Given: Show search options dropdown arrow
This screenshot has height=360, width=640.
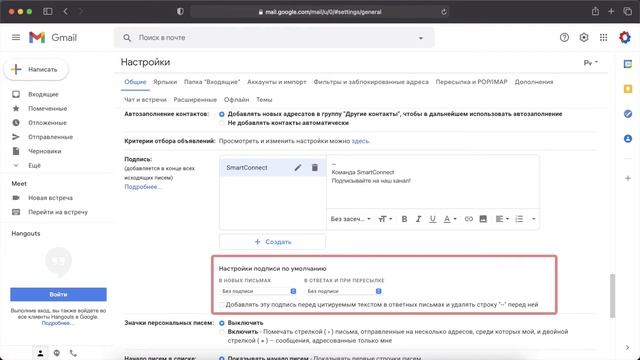Looking at the screenshot, I should pyautogui.click(x=420, y=38).
